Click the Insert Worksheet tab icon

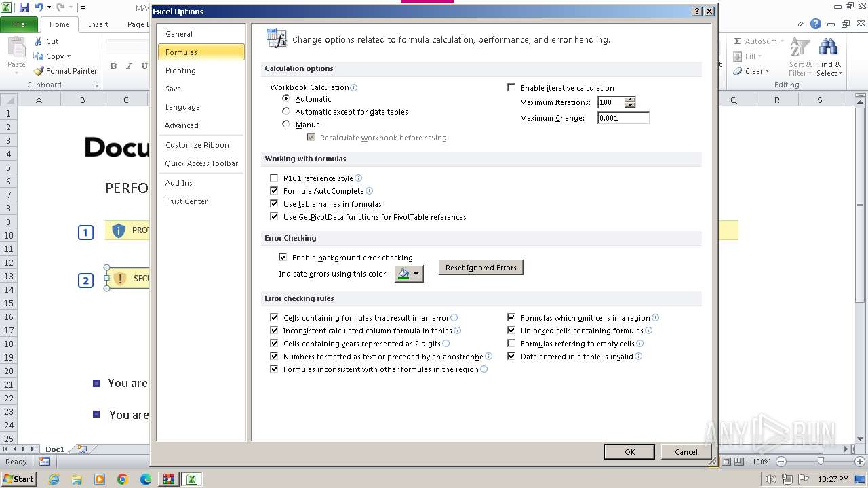(82, 449)
